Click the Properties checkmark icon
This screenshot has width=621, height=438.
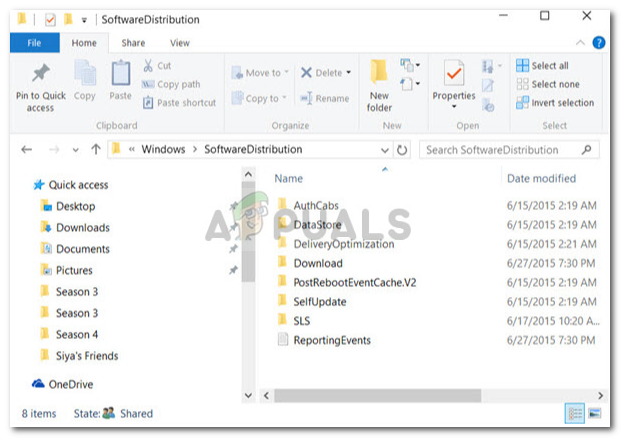pos(454,73)
